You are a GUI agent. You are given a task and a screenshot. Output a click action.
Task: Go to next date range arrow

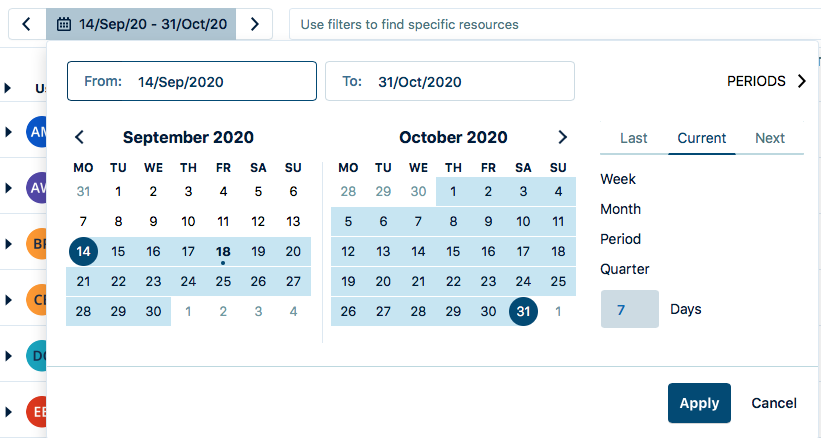pos(255,23)
